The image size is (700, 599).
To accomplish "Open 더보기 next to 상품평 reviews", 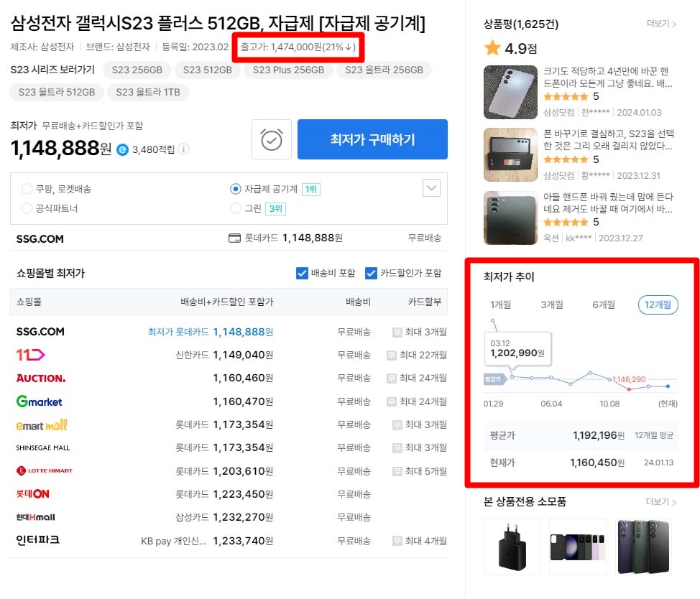I will pos(661,24).
